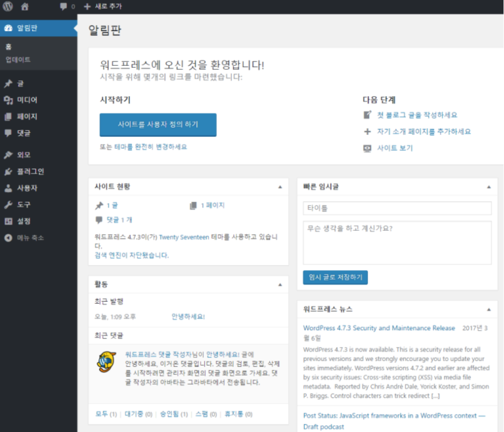
Task: Click the 무슨 생각을 하고 계신가요? text area
Action: click(397, 243)
